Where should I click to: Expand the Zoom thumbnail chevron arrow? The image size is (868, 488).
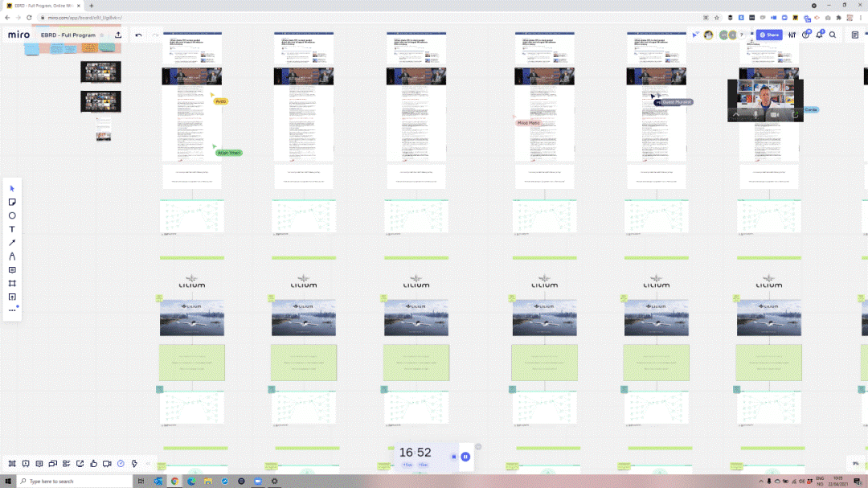coord(736,115)
